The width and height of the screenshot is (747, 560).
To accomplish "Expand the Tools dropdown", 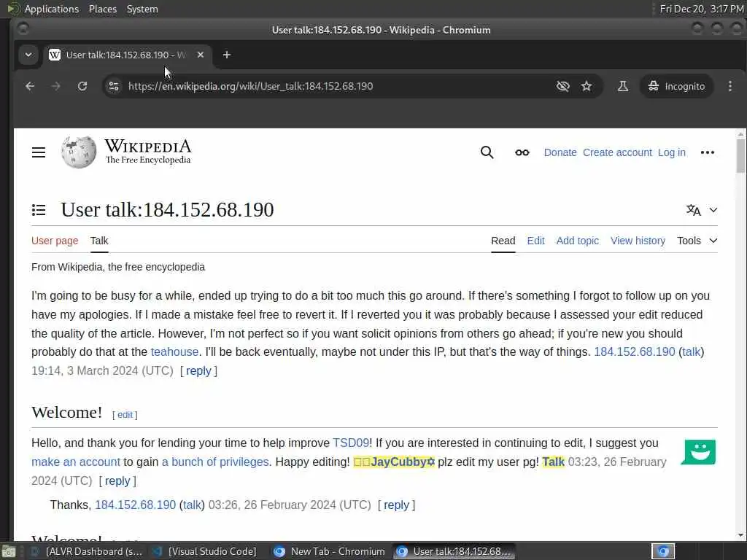I will [x=697, y=241].
